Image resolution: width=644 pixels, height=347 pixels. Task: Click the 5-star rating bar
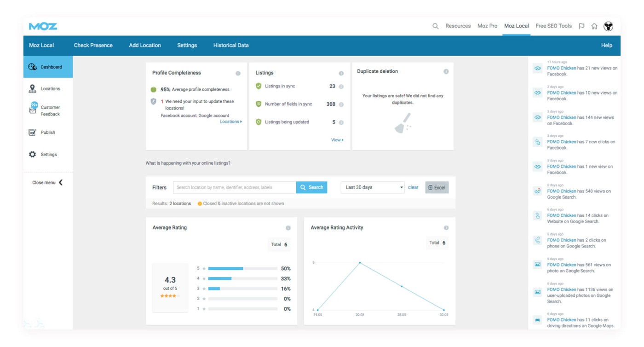pos(243,268)
